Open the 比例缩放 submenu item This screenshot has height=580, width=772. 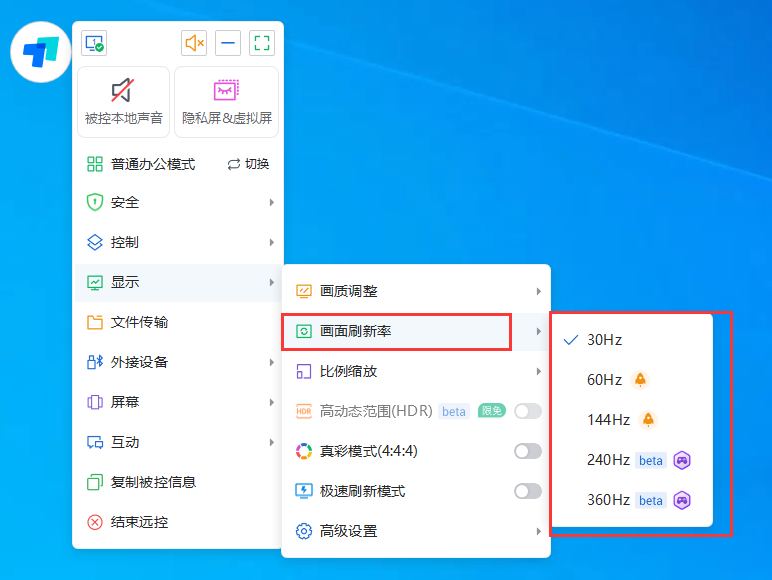tap(416, 371)
